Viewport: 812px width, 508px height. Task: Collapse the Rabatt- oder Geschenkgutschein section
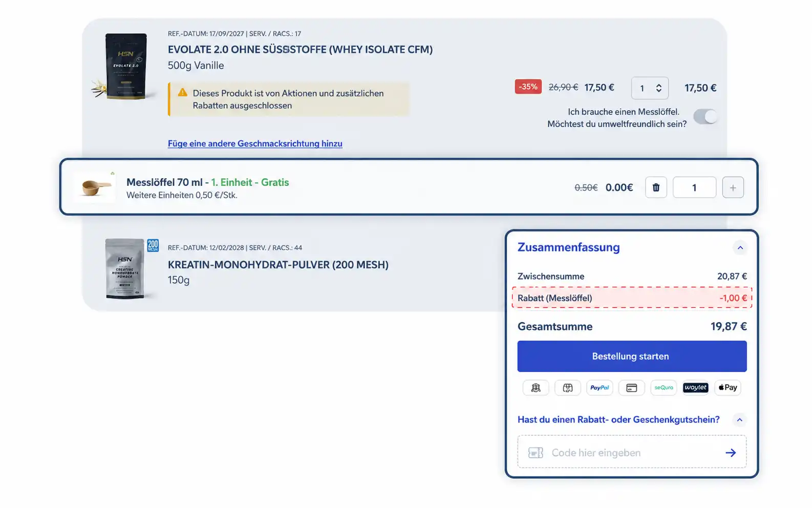[739, 420]
